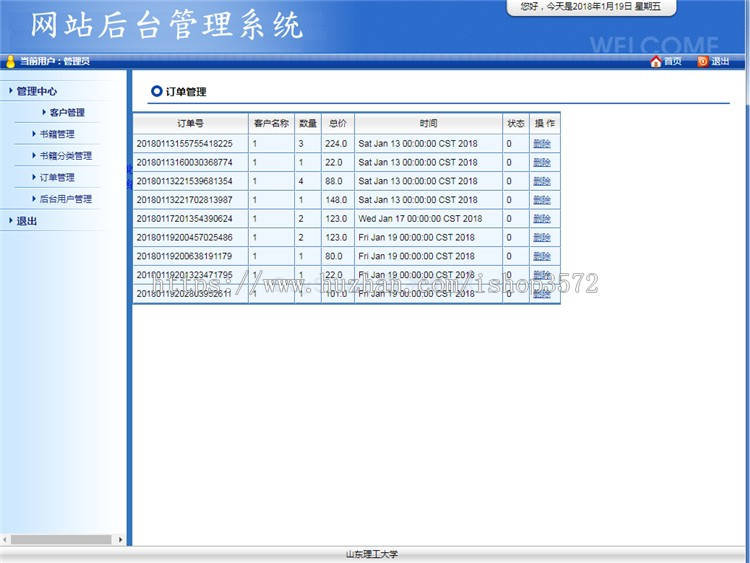Select order number 20180117201354390624
This screenshot has width=750, height=563.
185,219
